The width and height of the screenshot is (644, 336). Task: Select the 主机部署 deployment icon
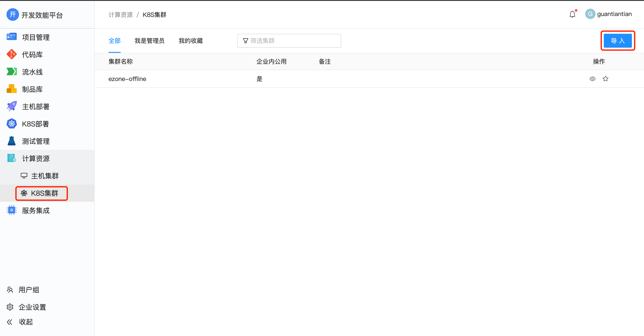[x=36, y=107]
